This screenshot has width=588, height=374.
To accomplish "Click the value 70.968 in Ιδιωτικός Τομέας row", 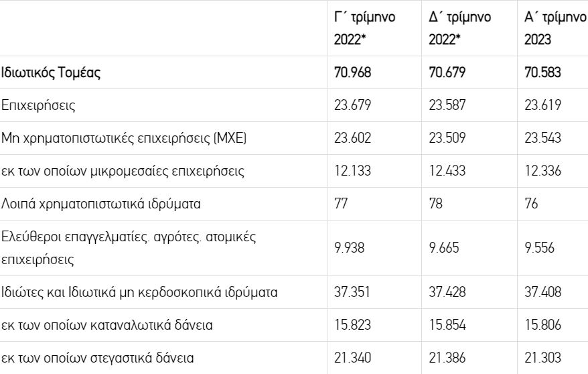I will [x=352, y=72].
